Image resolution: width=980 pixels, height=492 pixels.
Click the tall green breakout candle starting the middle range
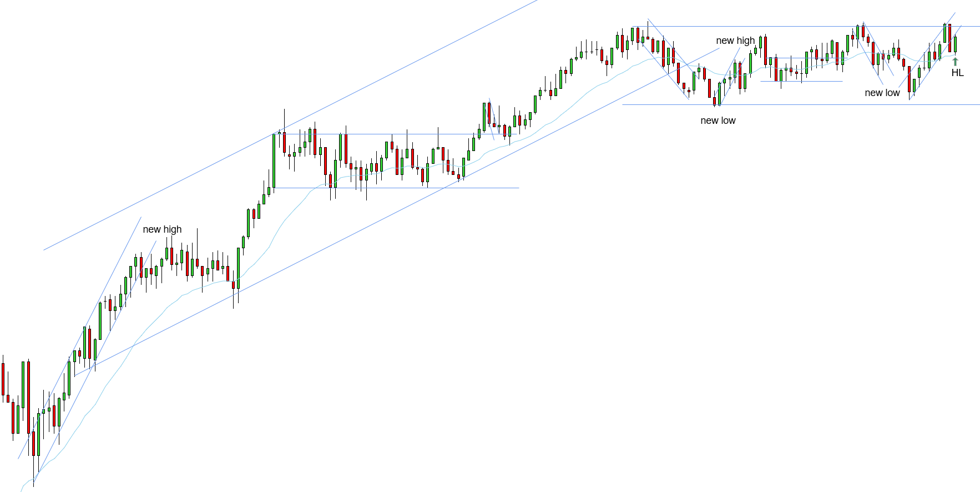274,161
